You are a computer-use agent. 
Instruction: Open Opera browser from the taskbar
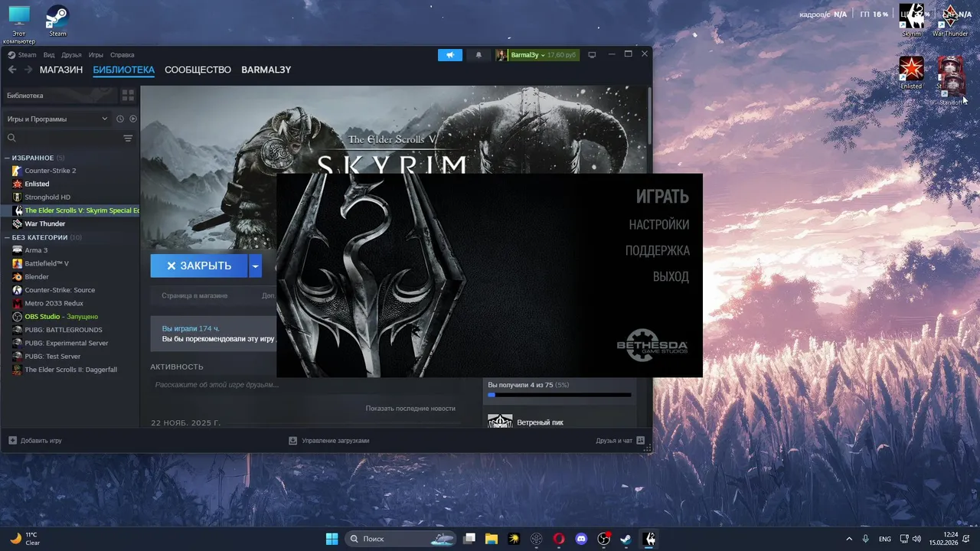point(559,539)
